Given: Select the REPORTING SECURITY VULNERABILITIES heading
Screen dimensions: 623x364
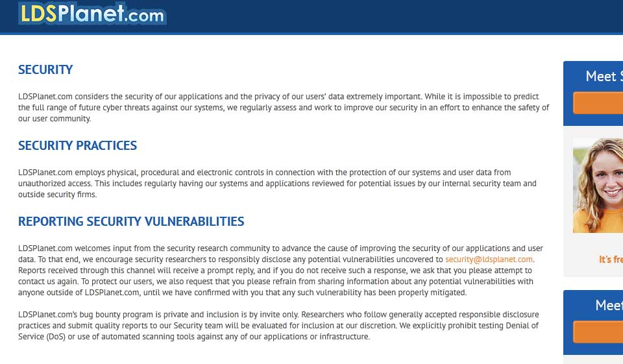Looking at the screenshot, I should [131, 222].
